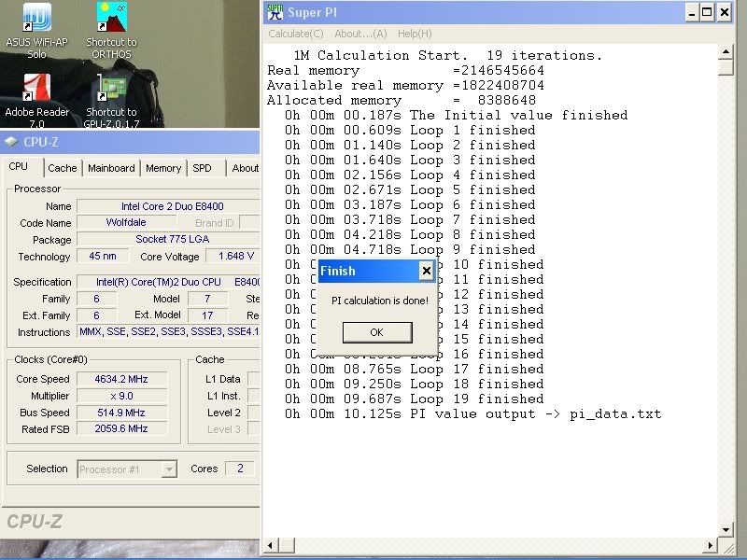Image resolution: width=747 pixels, height=560 pixels.
Task: Click the 'PI calculation is done!' message text
Action: [x=380, y=301]
